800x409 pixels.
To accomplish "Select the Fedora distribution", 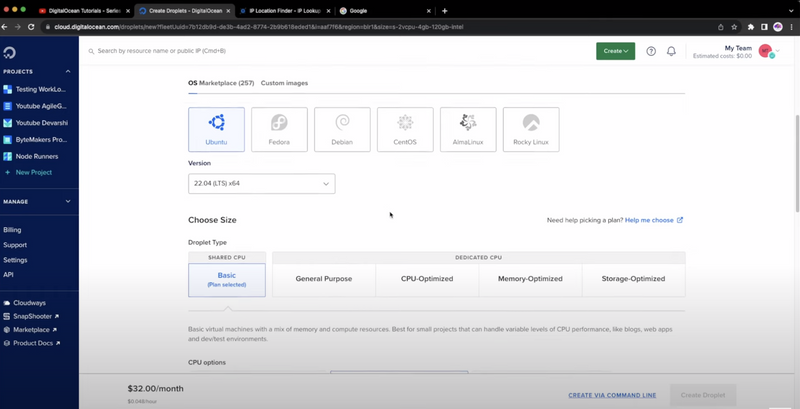I will [x=279, y=130].
